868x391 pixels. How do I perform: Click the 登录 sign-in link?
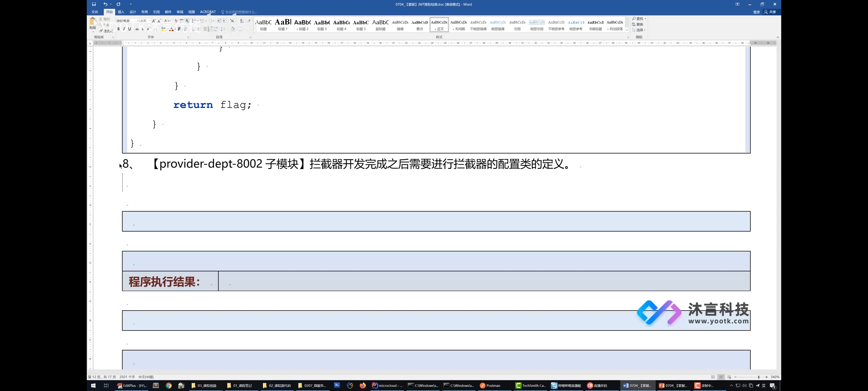(756, 12)
